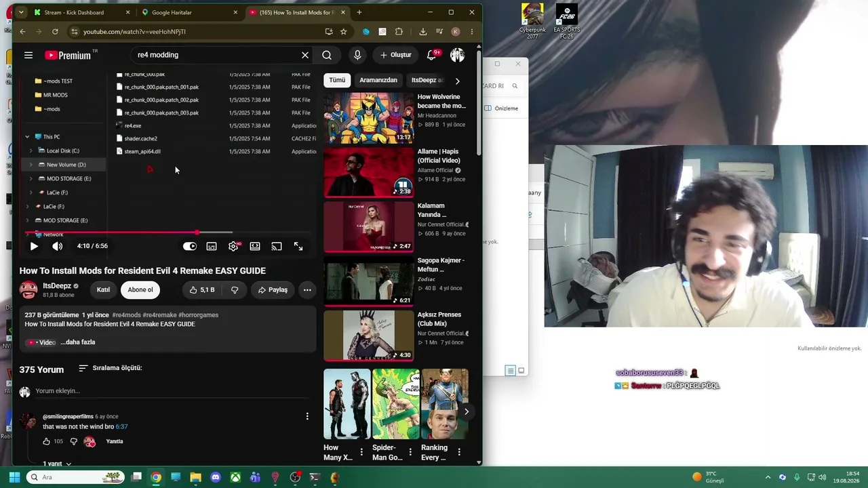The height and width of the screenshot is (488, 868).
Task: Open the YouTube guide hamburger menu
Action: point(28,55)
